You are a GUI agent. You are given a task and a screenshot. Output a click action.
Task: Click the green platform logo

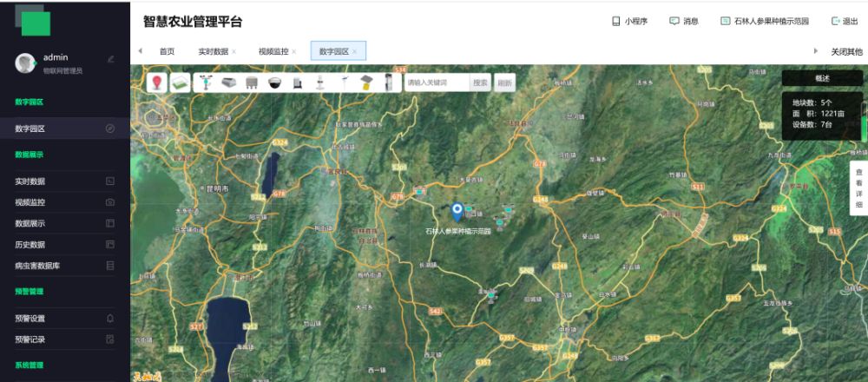33,20
